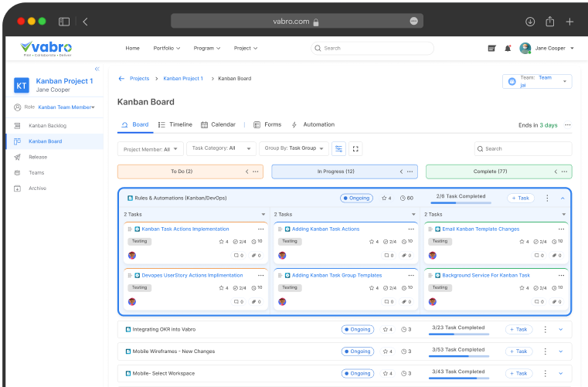The image size is (588, 387).
Task: Open a new browser tab with plus
Action: coord(569,22)
